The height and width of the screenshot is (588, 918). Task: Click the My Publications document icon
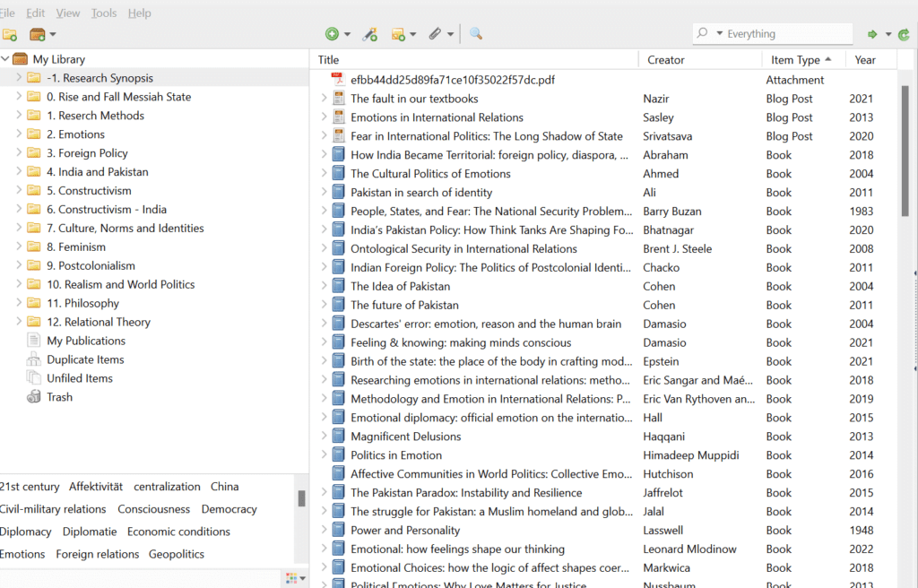click(34, 341)
